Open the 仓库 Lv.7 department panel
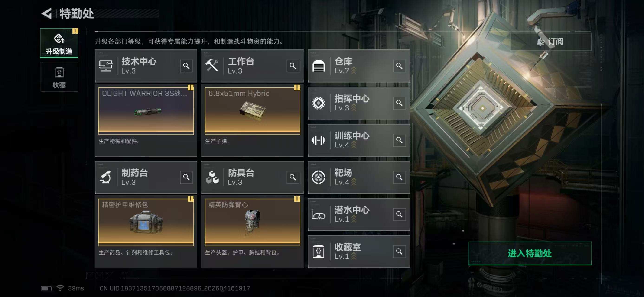 coord(359,66)
